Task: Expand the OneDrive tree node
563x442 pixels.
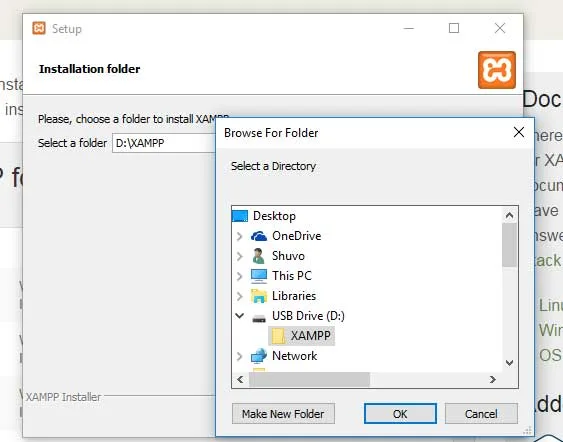Action: click(x=239, y=236)
